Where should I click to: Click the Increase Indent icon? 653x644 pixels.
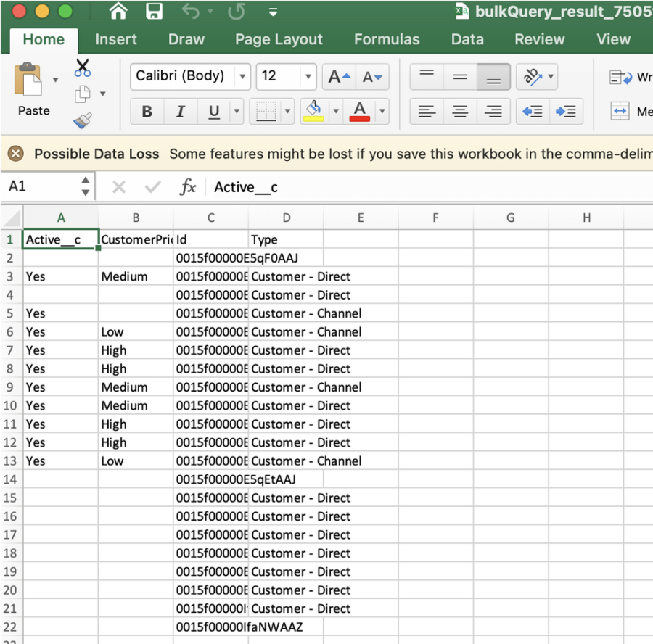pyautogui.click(x=566, y=112)
